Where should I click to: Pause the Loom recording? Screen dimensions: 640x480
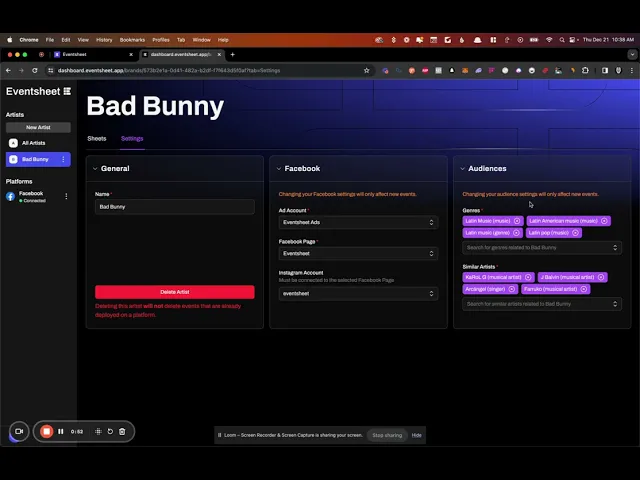coord(61,431)
